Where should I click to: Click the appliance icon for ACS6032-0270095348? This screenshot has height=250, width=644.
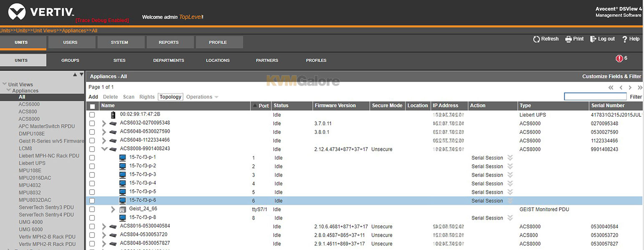click(x=113, y=123)
